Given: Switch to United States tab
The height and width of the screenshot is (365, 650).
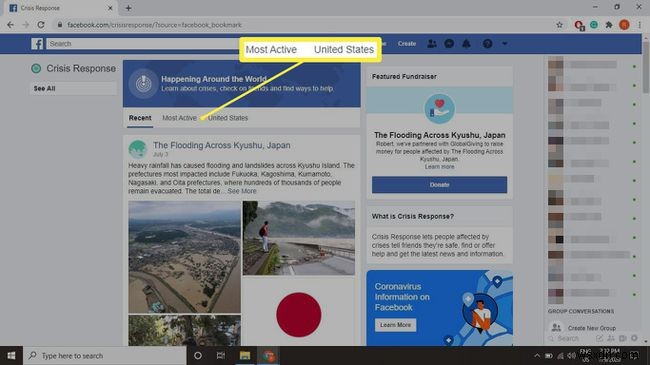Looking at the screenshot, I should tap(228, 118).
